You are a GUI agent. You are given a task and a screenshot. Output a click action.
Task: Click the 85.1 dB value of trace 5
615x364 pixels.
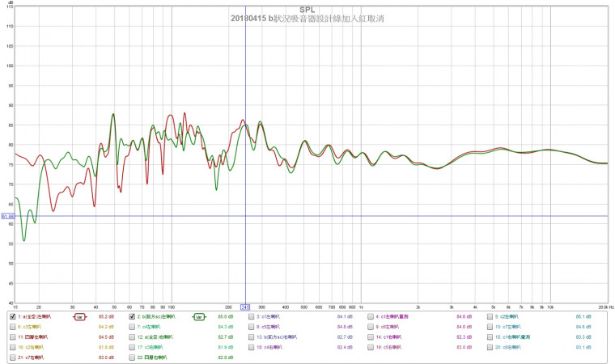pos(583,316)
